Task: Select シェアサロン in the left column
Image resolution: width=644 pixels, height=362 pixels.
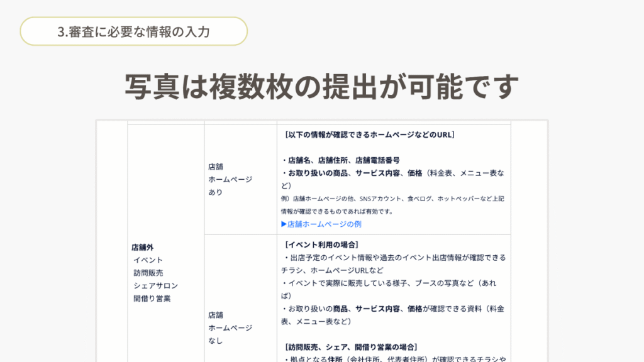Action: pyautogui.click(x=155, y=285)
